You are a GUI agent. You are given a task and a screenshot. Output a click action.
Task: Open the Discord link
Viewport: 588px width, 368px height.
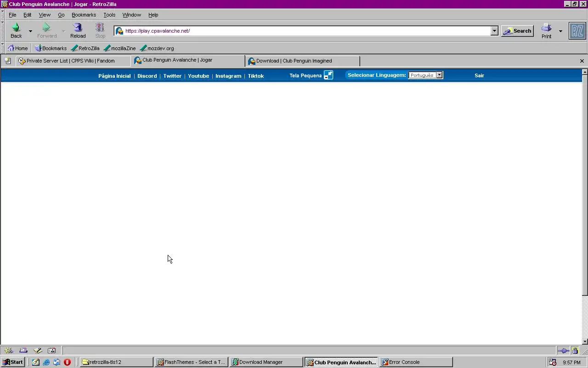tap(147, 76)
